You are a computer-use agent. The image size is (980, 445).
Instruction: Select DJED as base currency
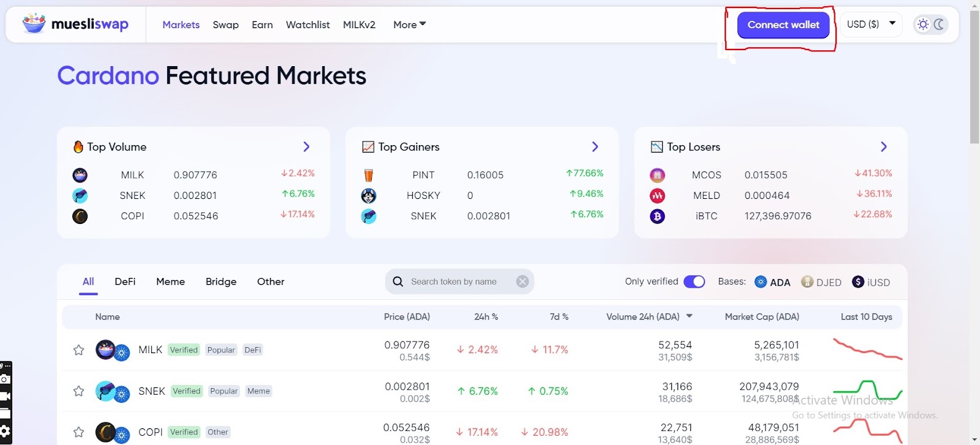[x=821, y=282]
